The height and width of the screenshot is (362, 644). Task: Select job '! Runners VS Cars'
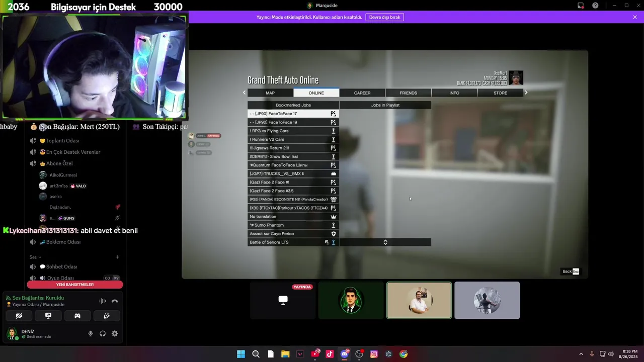(x=293, y=139)
